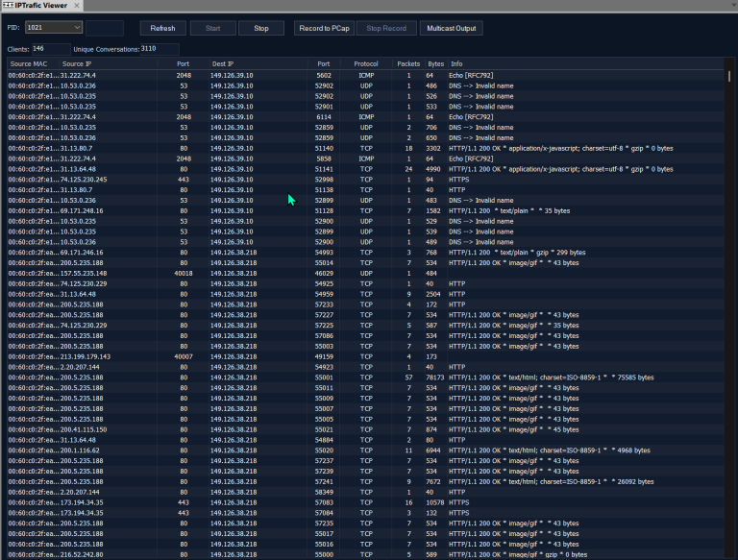
Task: Click the Stop button
Action: 261,28
